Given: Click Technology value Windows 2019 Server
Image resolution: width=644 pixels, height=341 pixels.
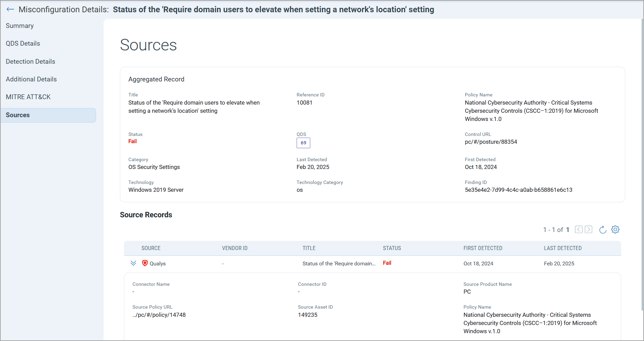Looking at the screenshot, I should coord(156,190).
